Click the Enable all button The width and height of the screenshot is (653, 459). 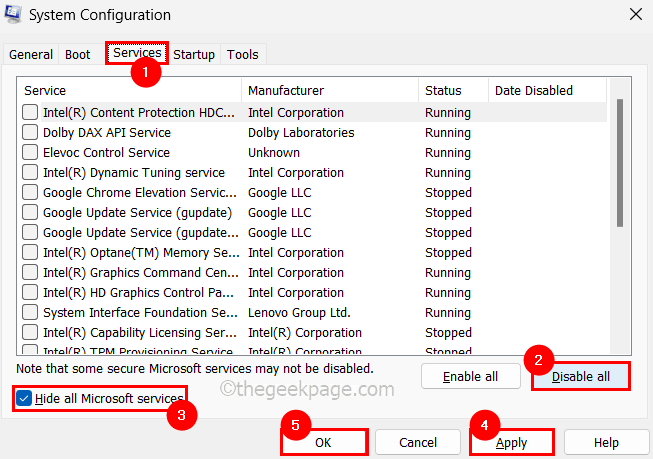coord(470,376)
